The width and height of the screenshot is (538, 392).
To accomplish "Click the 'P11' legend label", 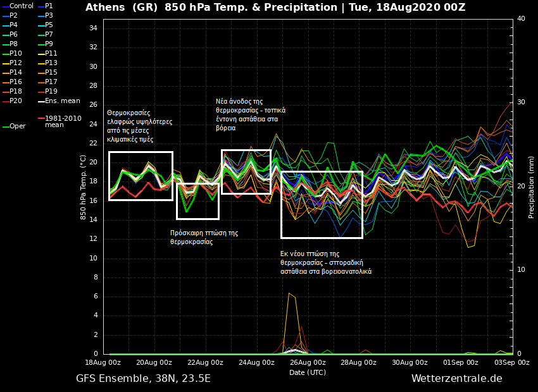I will pyautogui.click(x=51, y=53).
